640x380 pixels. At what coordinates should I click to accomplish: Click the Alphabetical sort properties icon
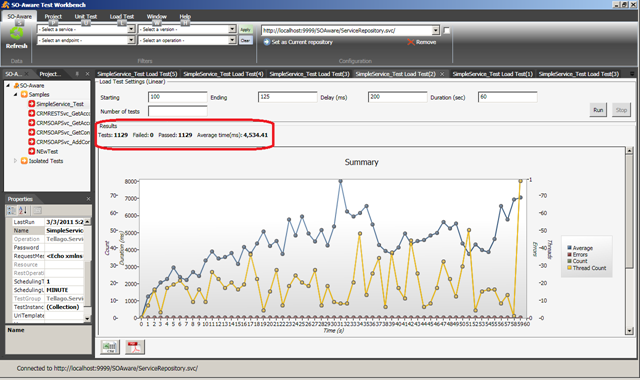(23, 210)
